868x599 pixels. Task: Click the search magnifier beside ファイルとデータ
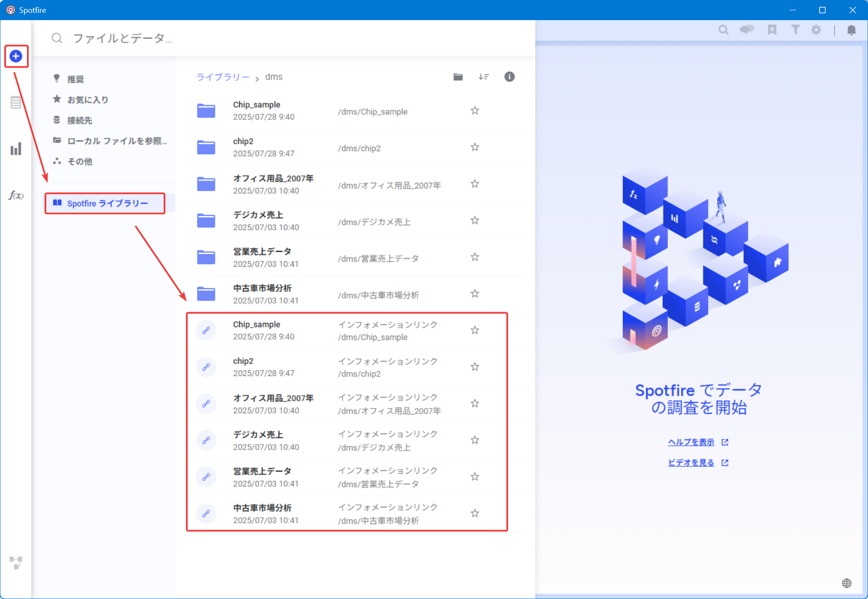pyautogui.click(x=57, y=38)
